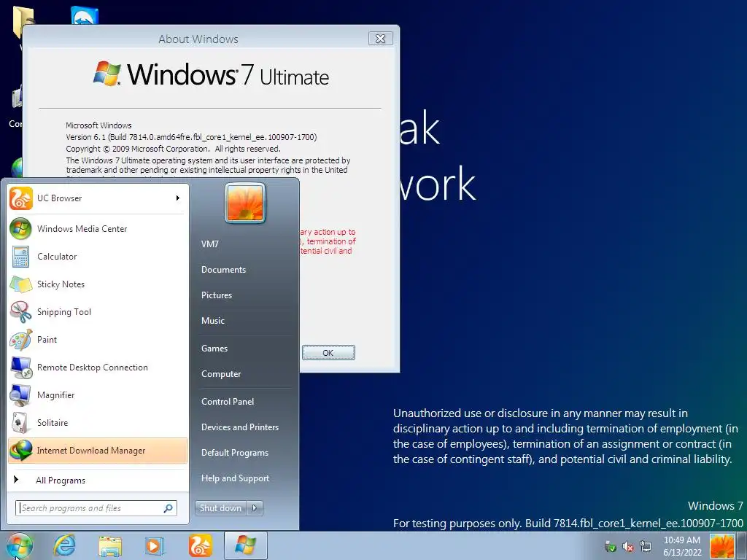This screenshot has width=747, height=560.
Task: Open Help and Support
Action: (235, 478)
